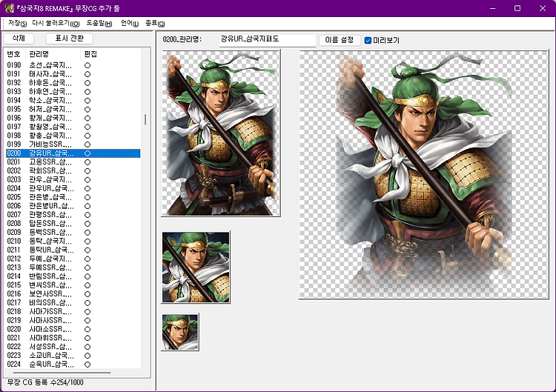Screen dimensions: 556x392
Task: Click the edit circle in row 0200
Action: [x=87, y=153]
